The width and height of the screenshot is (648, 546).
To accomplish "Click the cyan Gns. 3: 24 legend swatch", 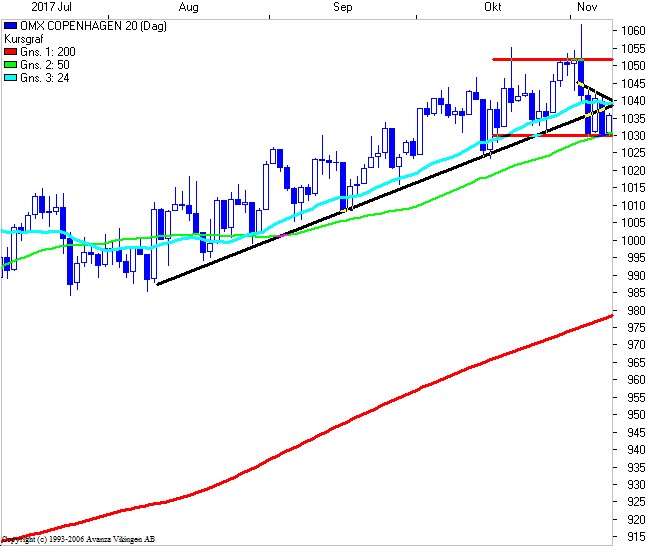I will [10, 78].
